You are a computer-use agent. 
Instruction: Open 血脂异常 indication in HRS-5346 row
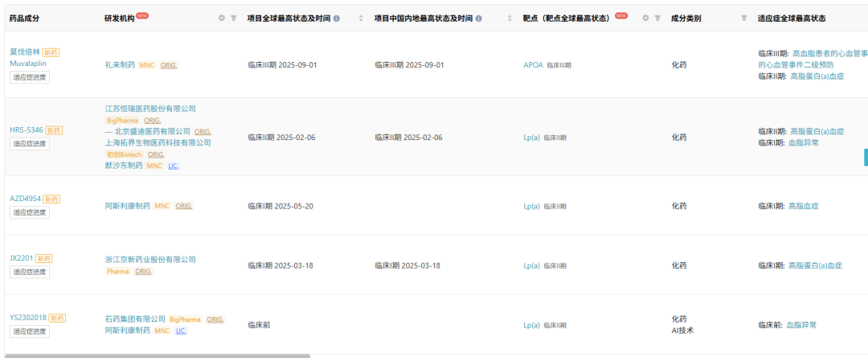click(803, 143)
